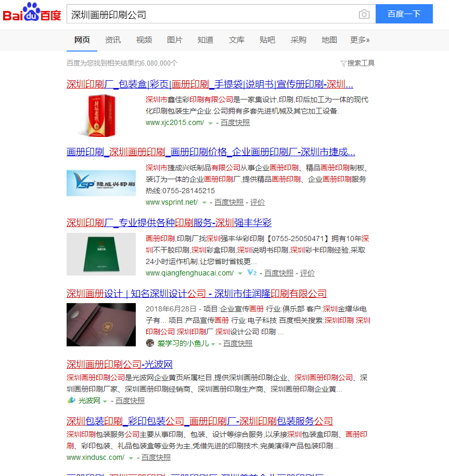Open result 画册印刷_深圳画册印刷_画册印刷价格
Viewport: 449px width, 476px height.
point(211,152)
